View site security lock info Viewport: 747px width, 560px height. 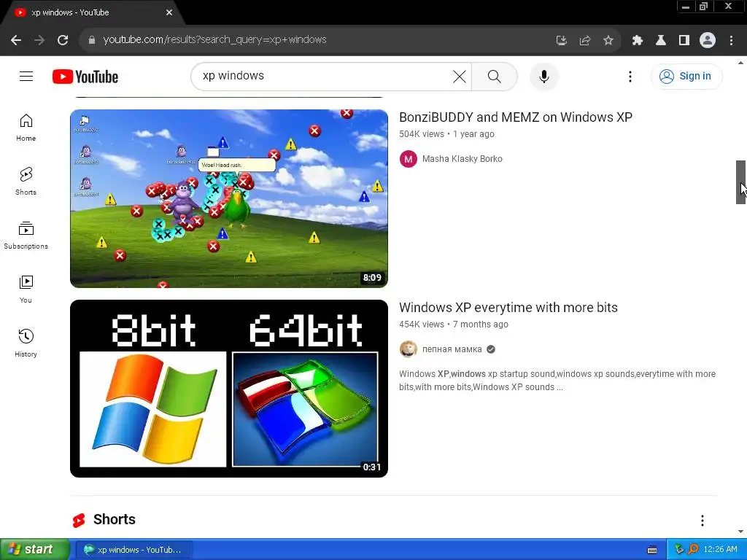coord(91,40)
